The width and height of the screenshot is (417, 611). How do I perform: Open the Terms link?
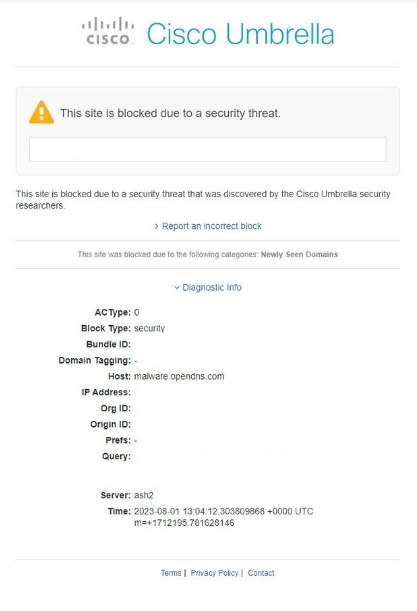(x=171, y=573)
